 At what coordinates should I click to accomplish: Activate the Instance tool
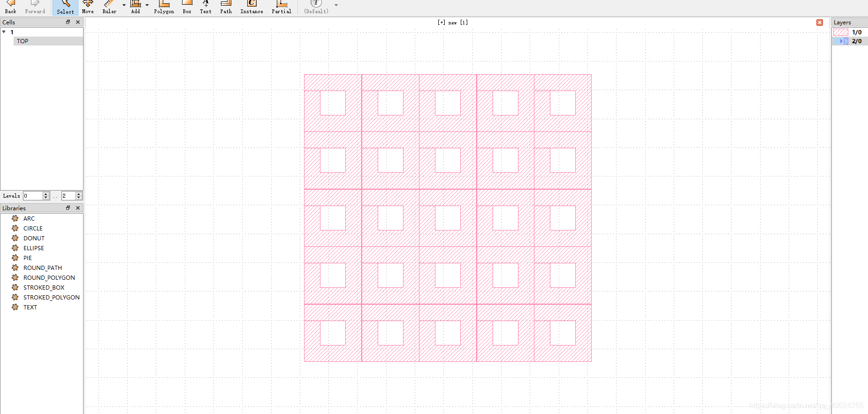[251, 7]
